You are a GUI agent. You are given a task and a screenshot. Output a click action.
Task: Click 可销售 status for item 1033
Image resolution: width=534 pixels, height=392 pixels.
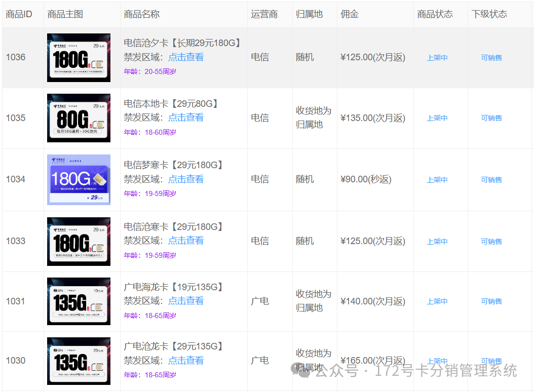pos(491,242)
